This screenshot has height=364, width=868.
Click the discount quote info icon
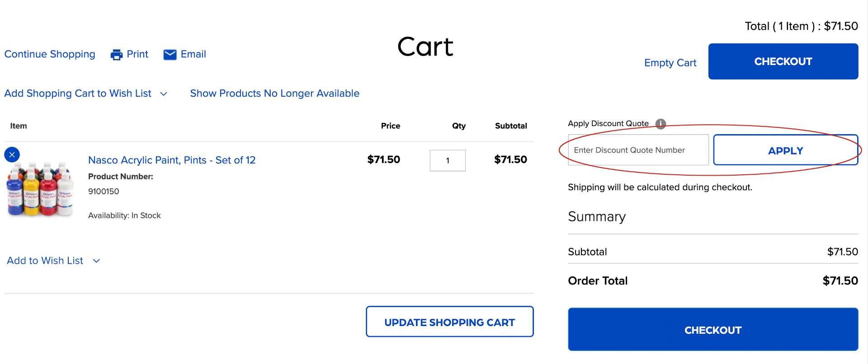tap(660, 124)
